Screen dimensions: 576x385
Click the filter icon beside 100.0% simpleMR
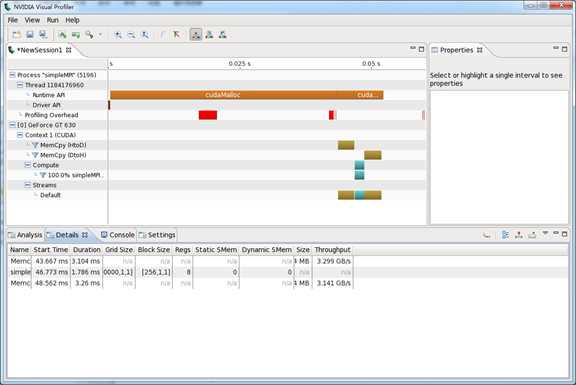click(43, 175)
